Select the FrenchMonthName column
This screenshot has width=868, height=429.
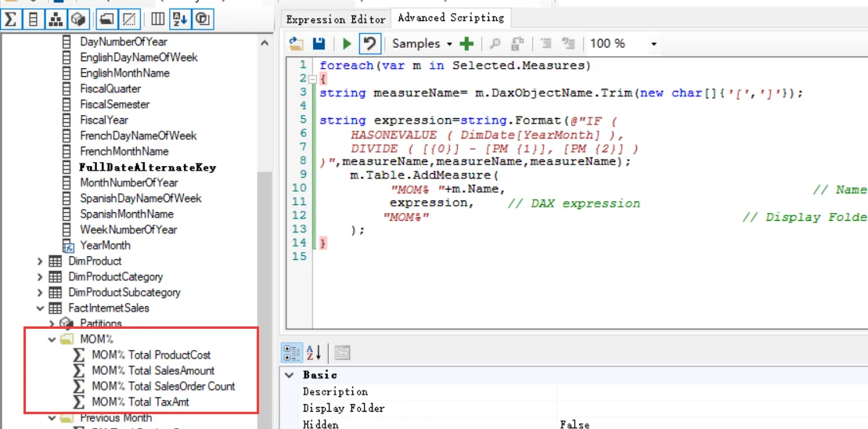(x=126, y=151)
